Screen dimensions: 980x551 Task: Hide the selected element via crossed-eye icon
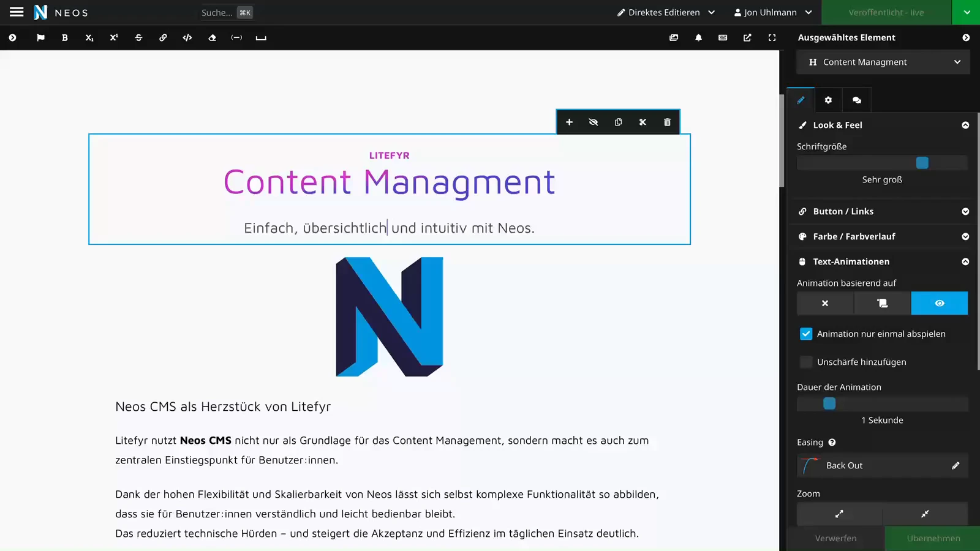[594, 122]
